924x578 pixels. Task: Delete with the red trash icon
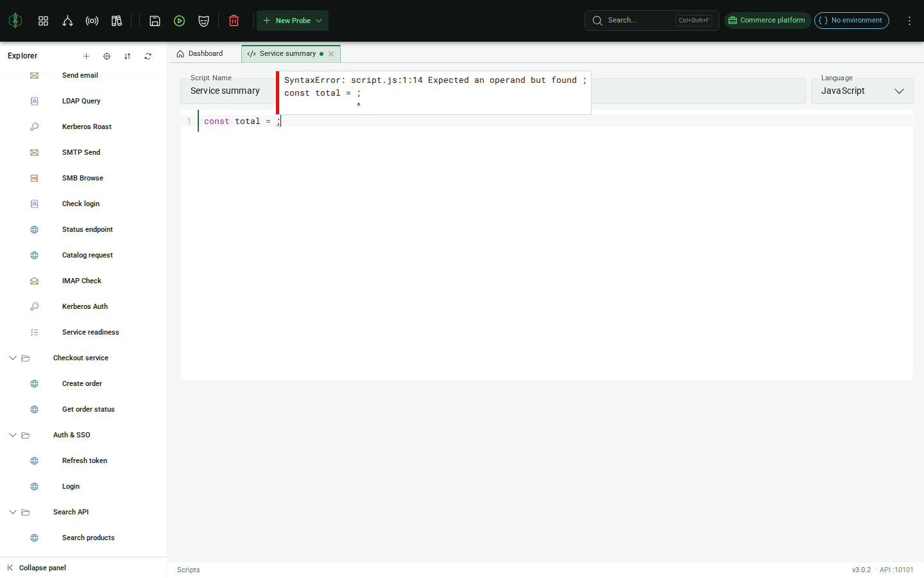(x=234, y=21)
